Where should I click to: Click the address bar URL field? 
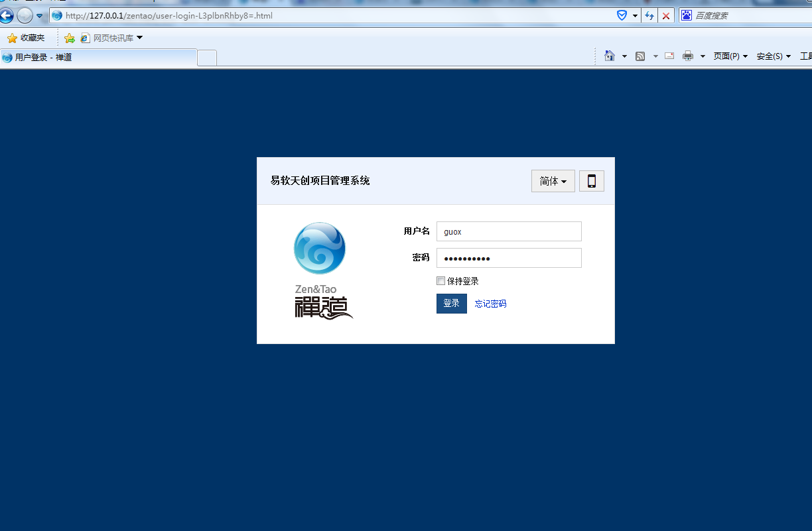click(332, 15)
